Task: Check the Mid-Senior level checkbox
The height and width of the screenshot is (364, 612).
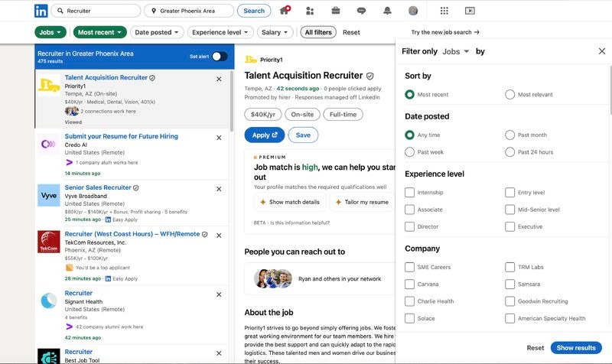Action: (509, 210)
